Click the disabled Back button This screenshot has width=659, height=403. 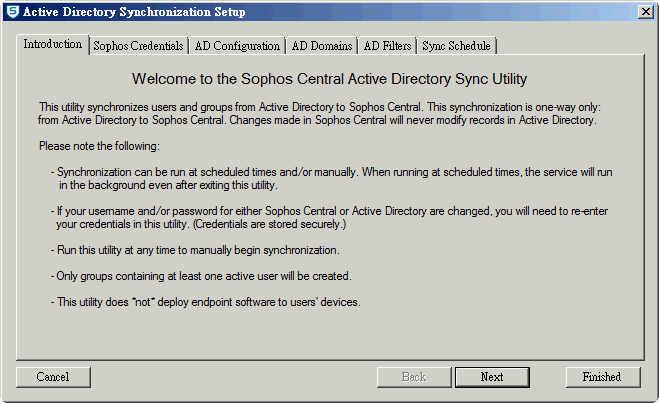[x=414, y=377]
